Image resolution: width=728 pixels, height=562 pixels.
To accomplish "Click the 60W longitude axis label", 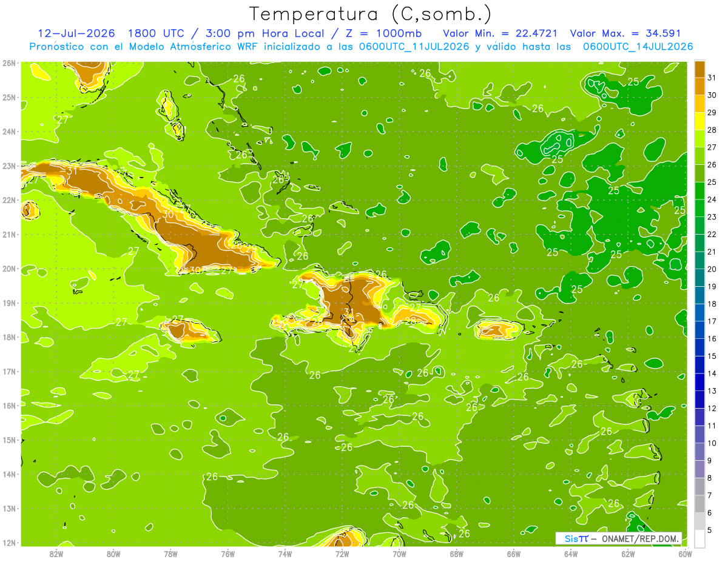I will coord(686,554).
